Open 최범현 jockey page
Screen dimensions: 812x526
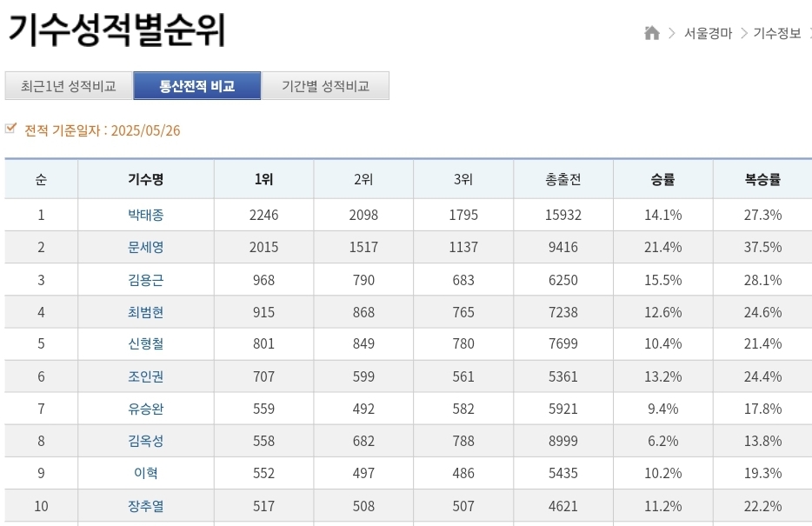145,312
